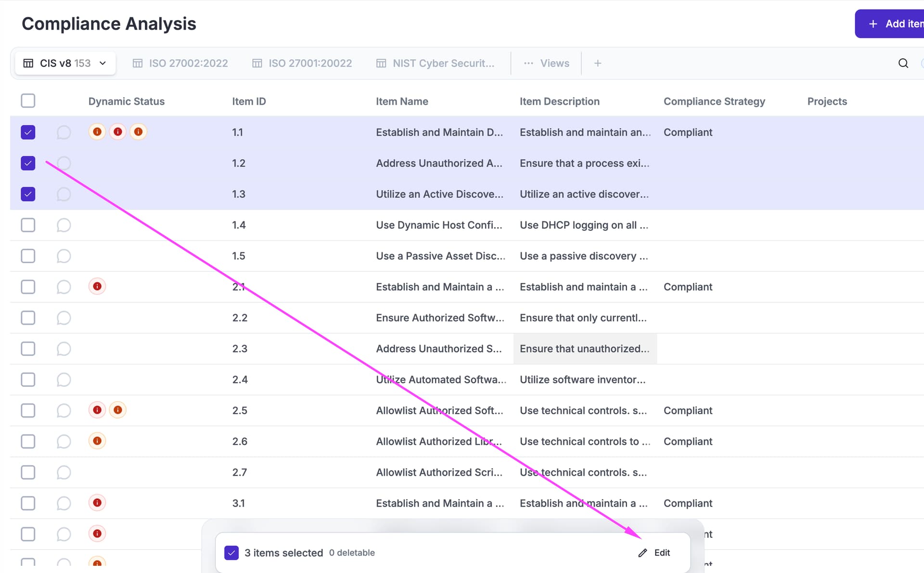Click pencil icon beside Edit

click(x=642, y=553)
